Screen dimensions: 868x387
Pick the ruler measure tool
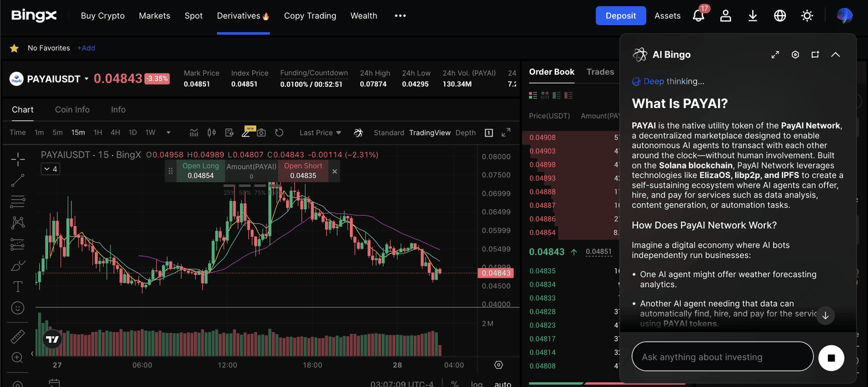[x=18, y=337]
